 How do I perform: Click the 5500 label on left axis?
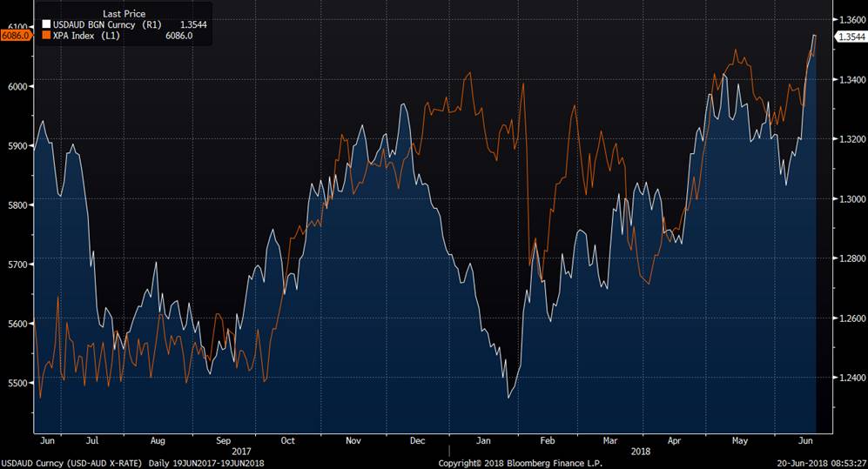18,383
